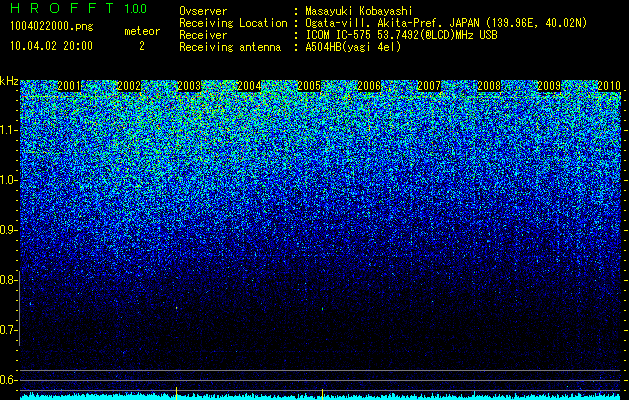Image resolution: width=629 pixels, height=400 pixels.
Task: Click the 2008 time marker
Action: [x=489, y=86]
